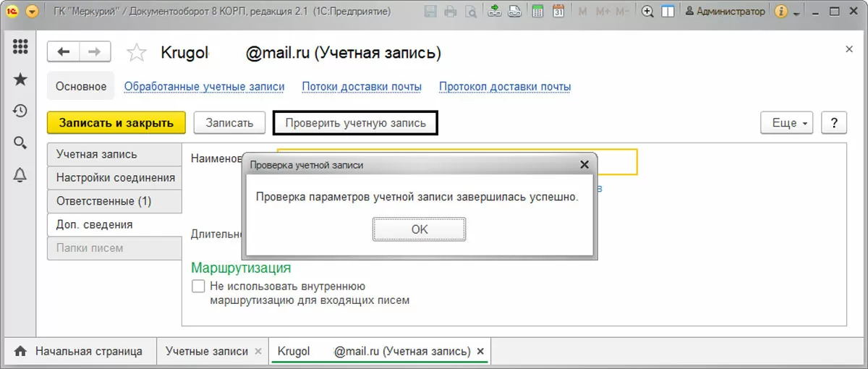Click Проверить учетную запись button
868x369 pixels.
[355, 123]
